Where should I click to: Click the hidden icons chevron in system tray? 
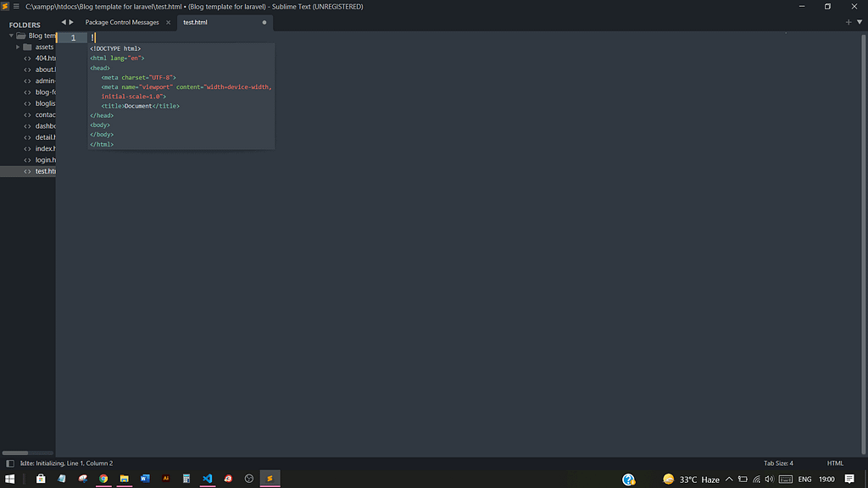point(728,479)
